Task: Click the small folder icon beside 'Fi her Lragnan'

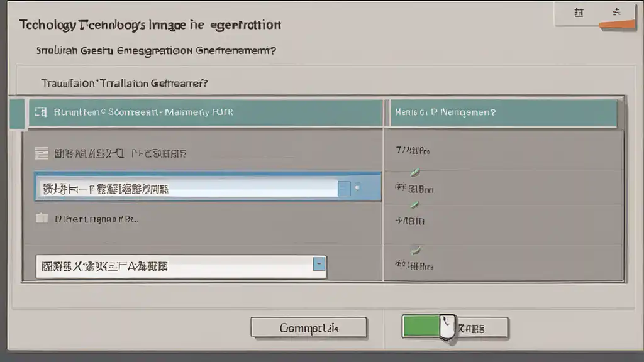Action: coord(42,219)
